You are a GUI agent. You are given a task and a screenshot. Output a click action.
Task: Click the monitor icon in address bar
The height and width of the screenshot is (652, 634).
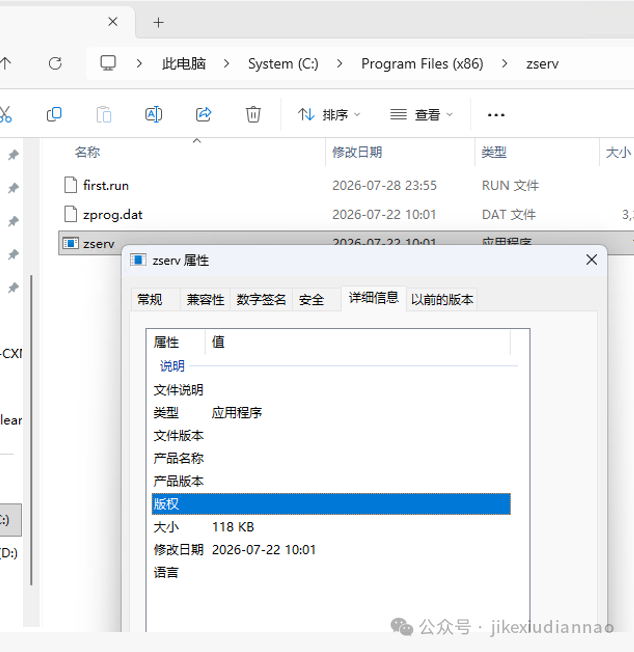click(108, 64)
